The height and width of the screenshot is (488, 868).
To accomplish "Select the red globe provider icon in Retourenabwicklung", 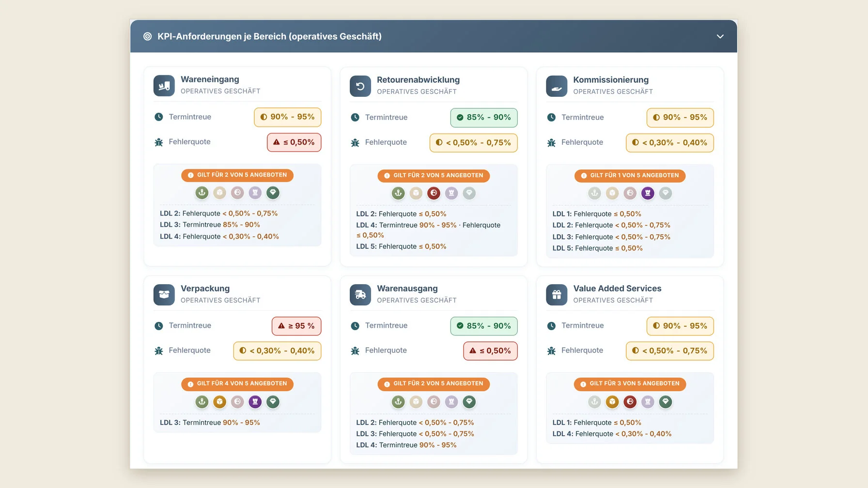I will tap(434, 193).
